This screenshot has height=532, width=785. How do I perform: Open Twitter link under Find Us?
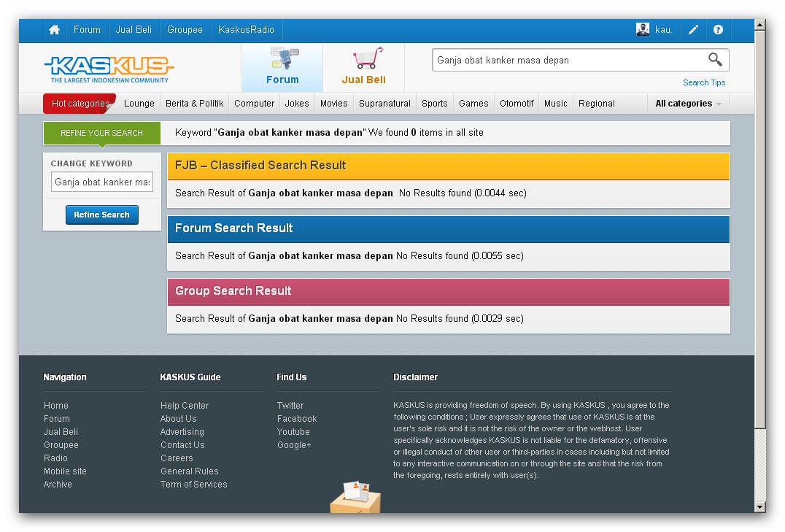tap(290, 405)
